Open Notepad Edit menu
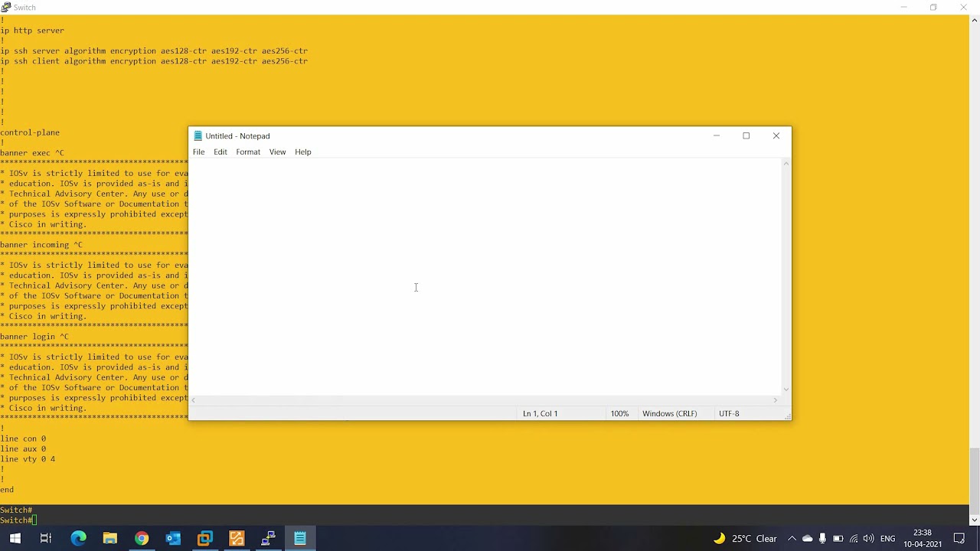 click(220, 152)
